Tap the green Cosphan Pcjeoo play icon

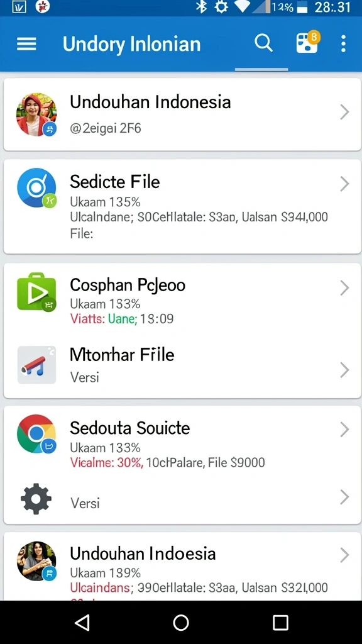tap(36, 292)
